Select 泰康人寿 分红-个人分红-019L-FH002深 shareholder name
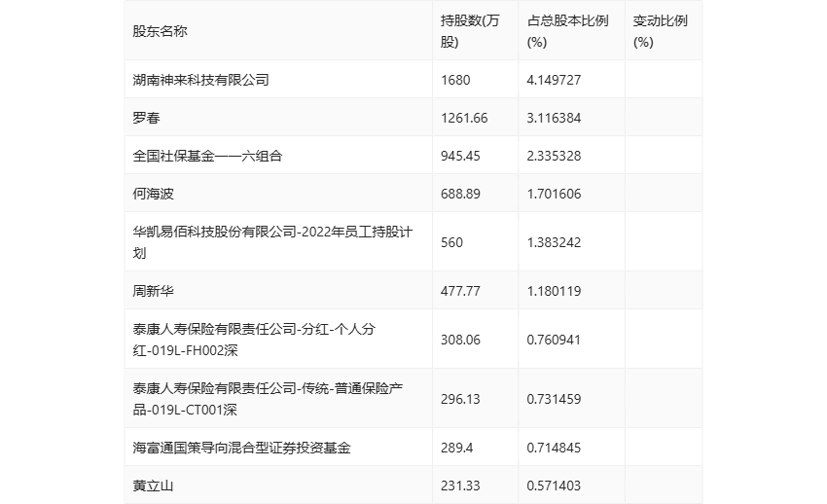Image resolution: width=827 pixels, height=504 pixels. click(x=254, y=340)
